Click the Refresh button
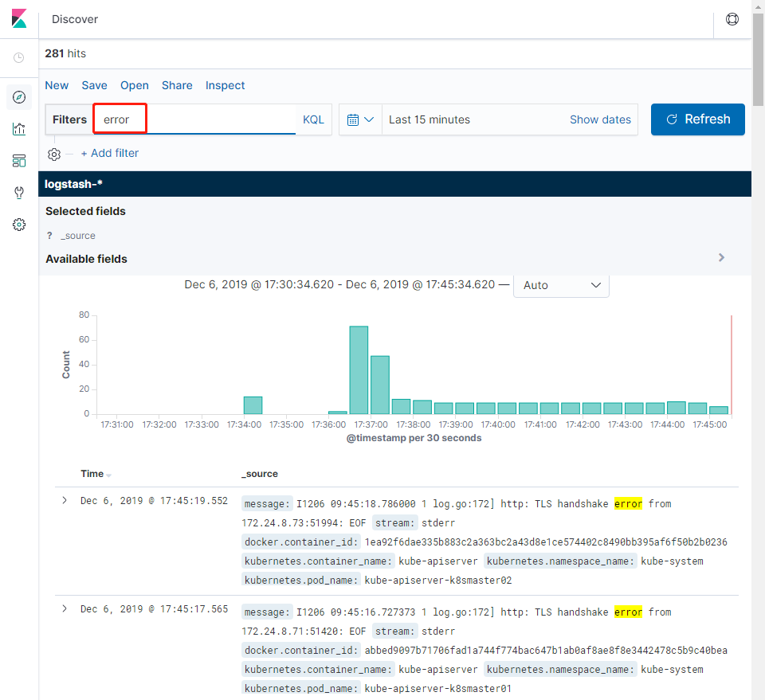The image size is (765, 700). click(x=697, y=119)
